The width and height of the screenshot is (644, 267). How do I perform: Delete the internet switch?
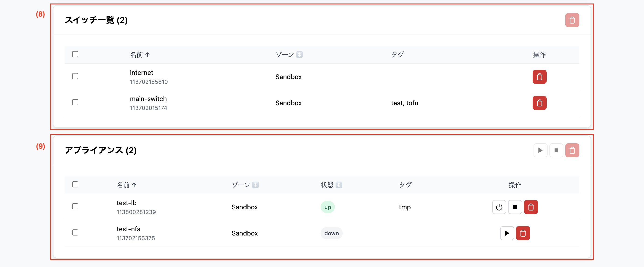coord(539,77)
